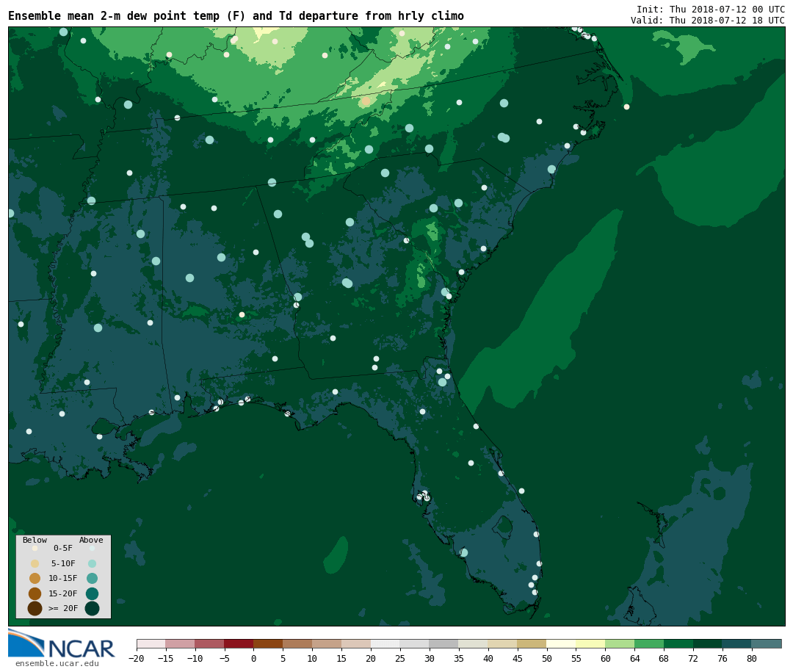Screen dimensions: 793x672
Task: Click the gray swatch between 30 and 35
Action: point(444,643)
